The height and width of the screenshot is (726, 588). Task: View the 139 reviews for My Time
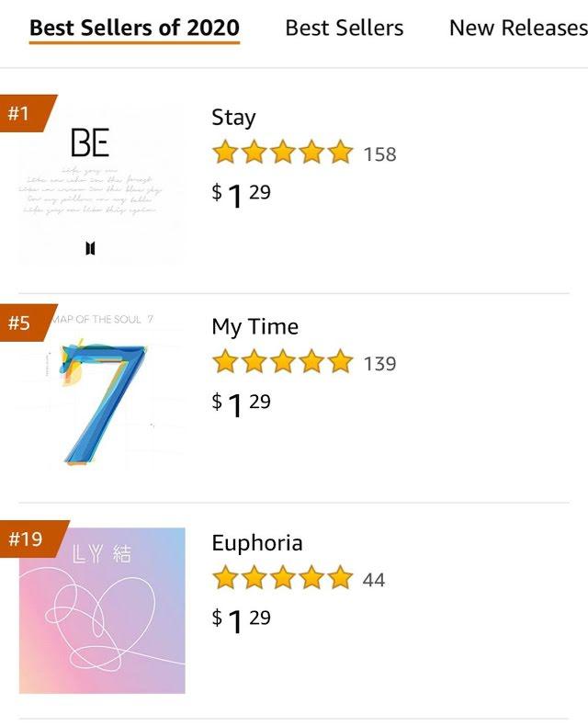[x=379, y=364]
